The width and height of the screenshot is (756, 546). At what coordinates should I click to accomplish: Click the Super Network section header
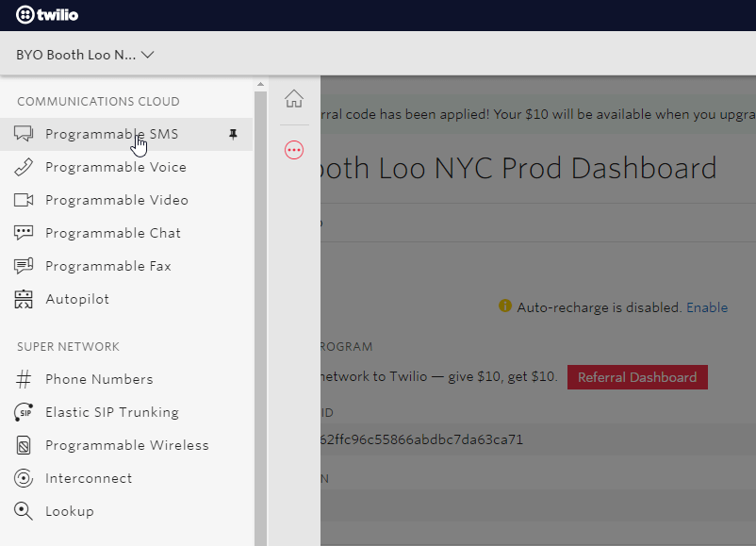pyautogui.click(x=68, y=347)
